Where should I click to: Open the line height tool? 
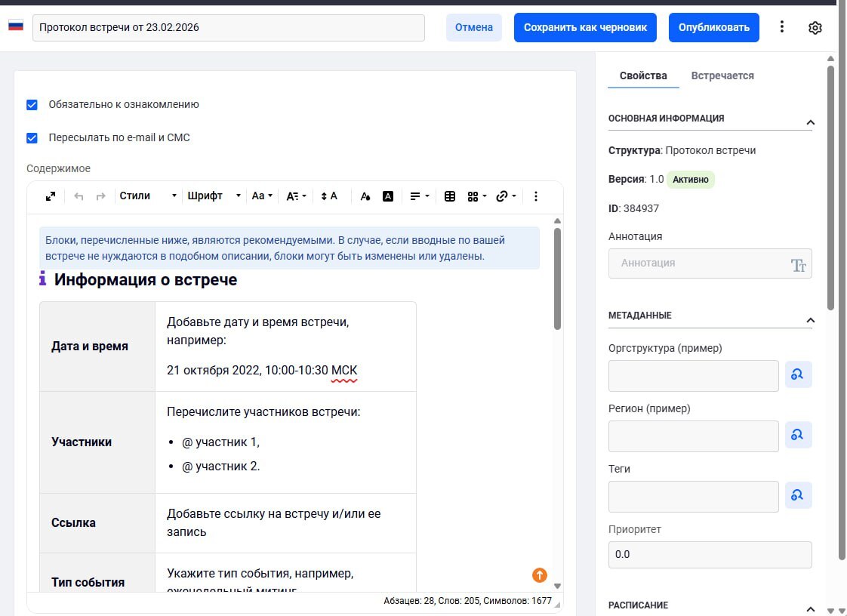tap(329, 196)
